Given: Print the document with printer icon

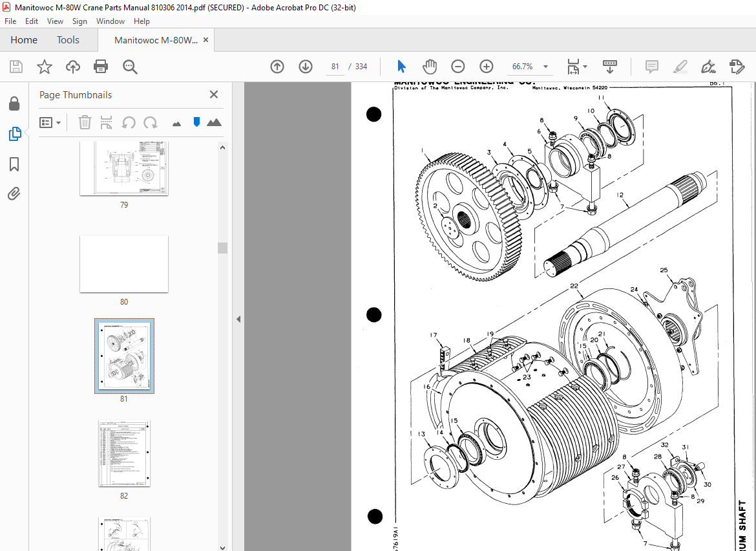Looking at the screenshot, I should tap(101, 67).
